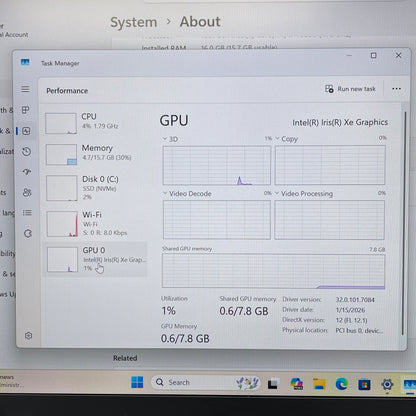The width and height of the screenshot is (416, 416).
Task: Click the Shared GPU memory 0.6/7.8 GB value
Action: click(244, 311)
